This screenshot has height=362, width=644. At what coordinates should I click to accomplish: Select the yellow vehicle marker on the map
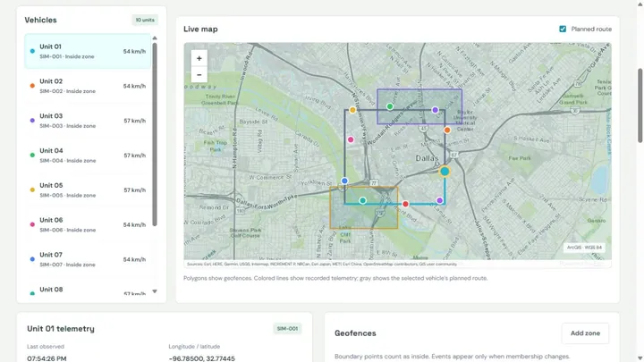(352, 110)
